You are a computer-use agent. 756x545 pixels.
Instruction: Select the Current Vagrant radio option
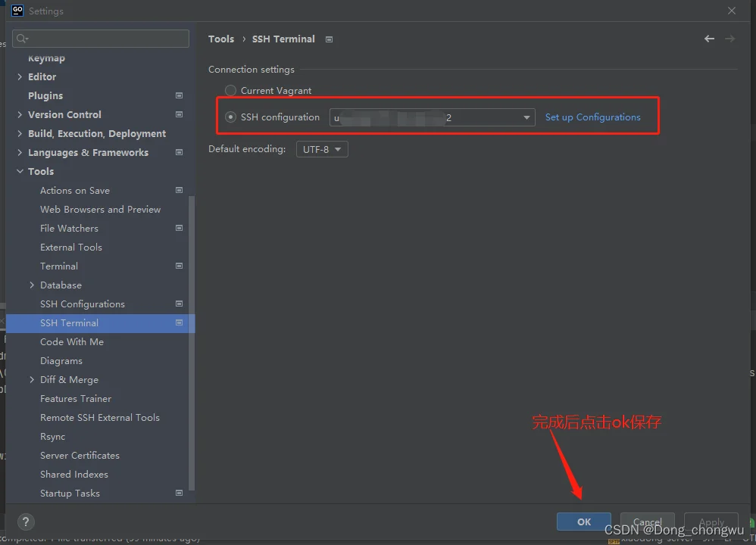[x=231, y=90]
